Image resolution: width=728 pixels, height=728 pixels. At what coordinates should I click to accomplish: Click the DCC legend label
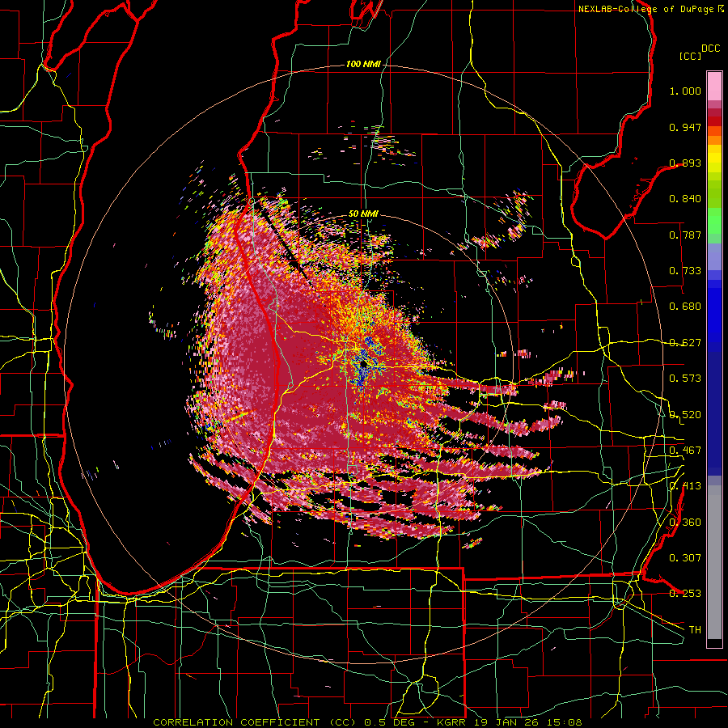coord(710,49)
